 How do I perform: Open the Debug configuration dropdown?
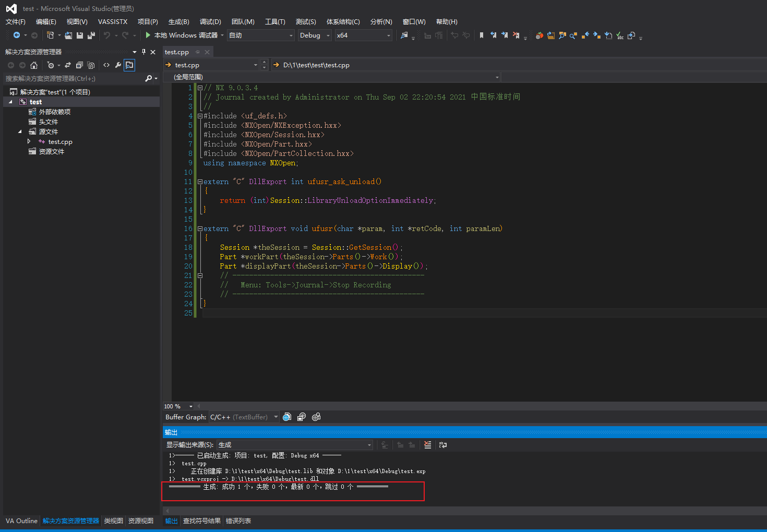315,35
